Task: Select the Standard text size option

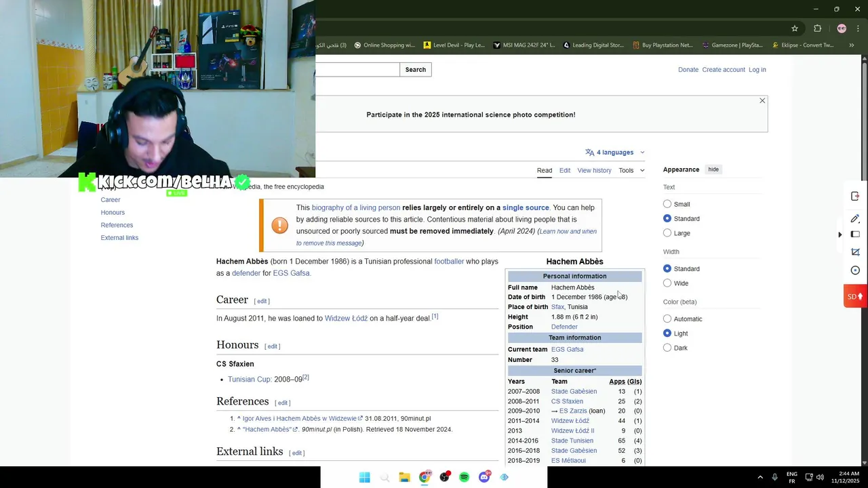Action: click(x=667, y=218)
